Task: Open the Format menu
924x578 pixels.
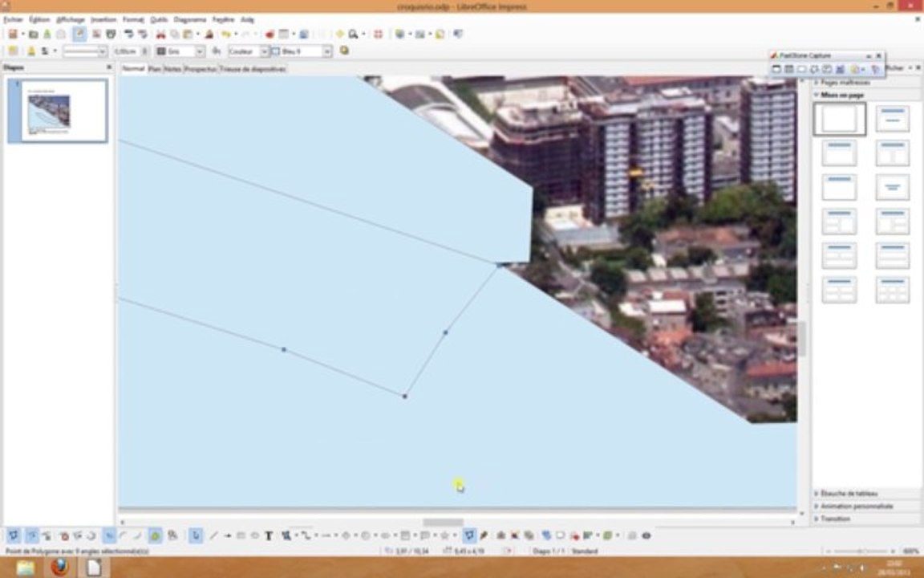Action: click(x=133, y=19)
